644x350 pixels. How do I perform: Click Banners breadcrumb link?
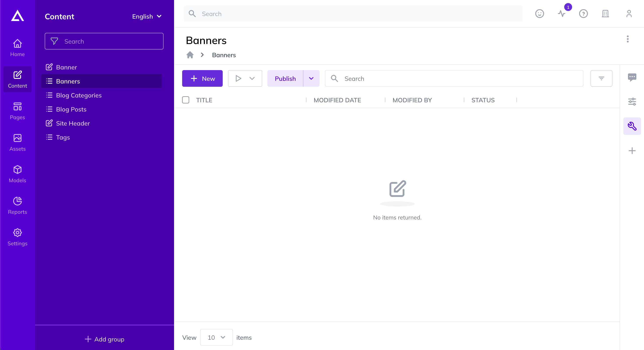coord(224,55)
